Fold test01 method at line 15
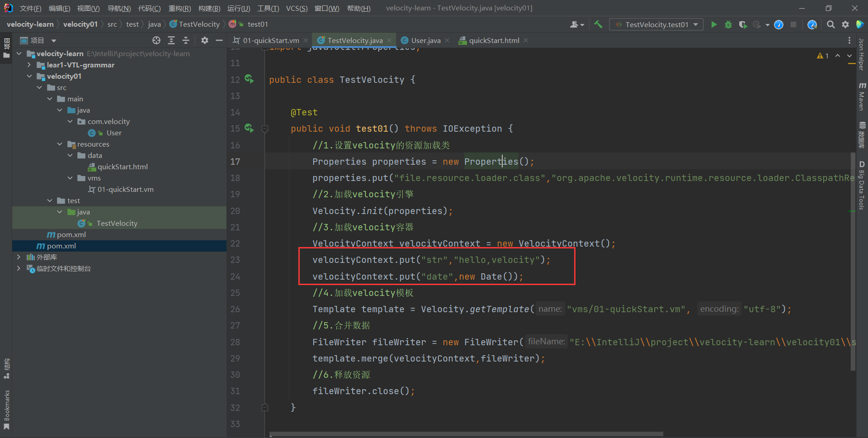 click(x=265, y=129)
